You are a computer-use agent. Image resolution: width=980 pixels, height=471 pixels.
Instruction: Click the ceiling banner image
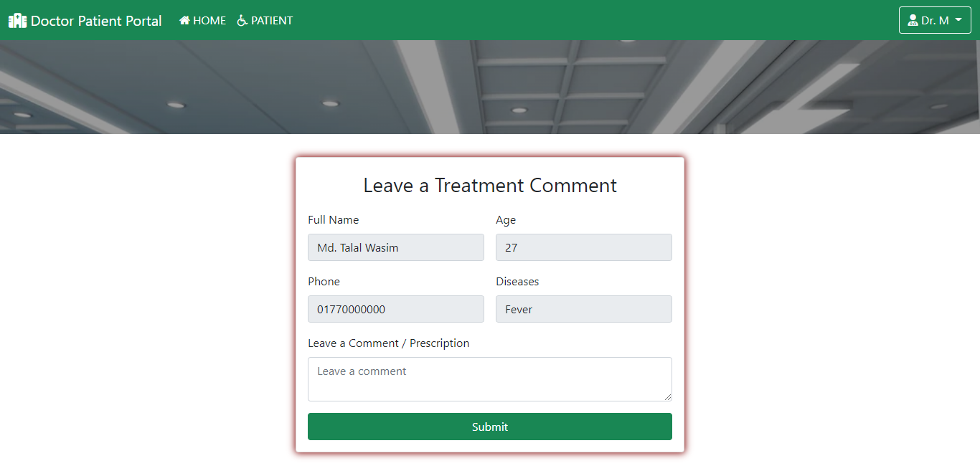coord(490,87)
